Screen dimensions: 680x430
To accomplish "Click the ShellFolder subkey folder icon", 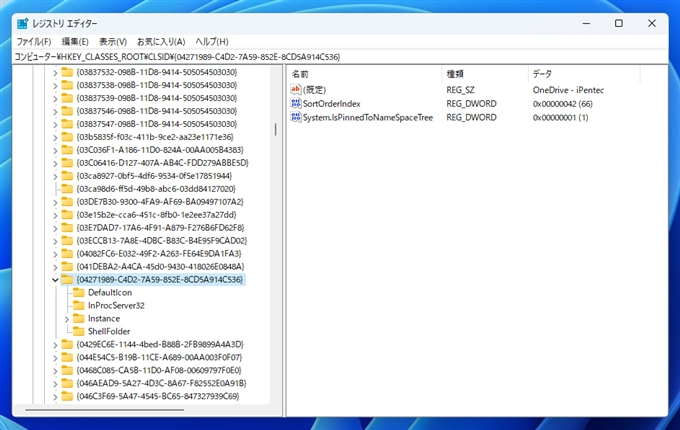I will [78, 332].
